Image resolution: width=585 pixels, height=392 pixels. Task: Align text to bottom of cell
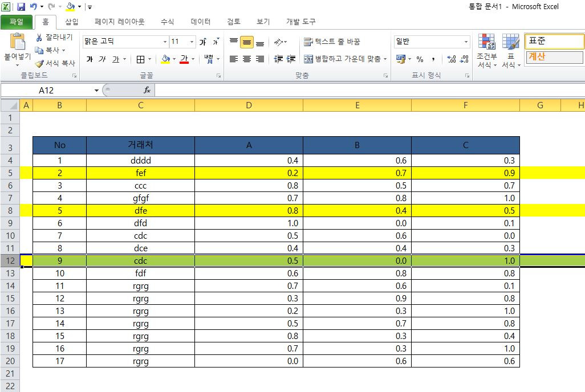[260, 42]
